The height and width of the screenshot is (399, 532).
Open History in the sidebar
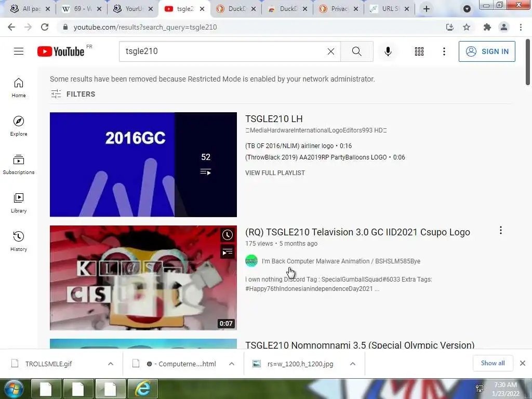[19, 241]
